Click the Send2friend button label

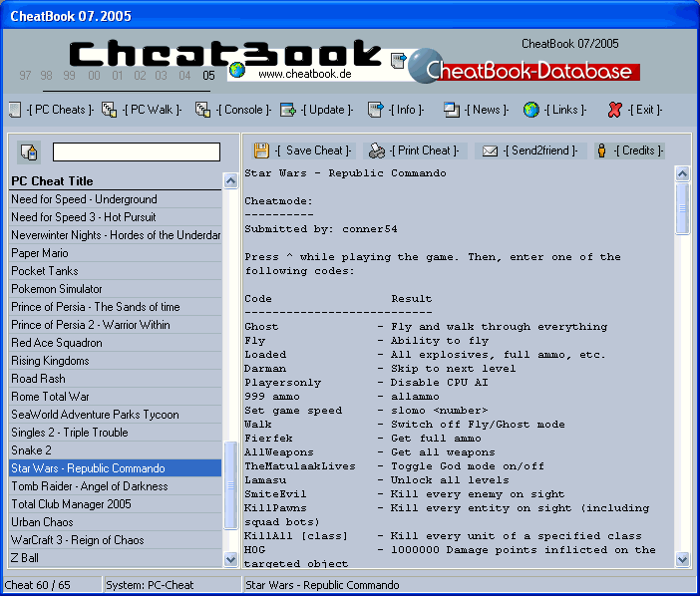[540, 150]
